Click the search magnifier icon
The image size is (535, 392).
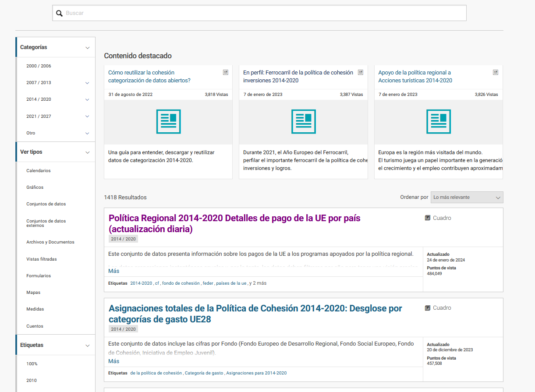coord(59,13)
